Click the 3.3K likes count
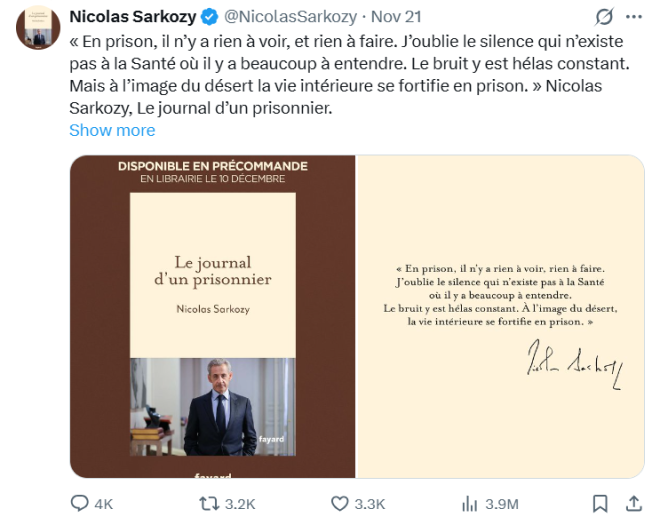 point(370,504)
